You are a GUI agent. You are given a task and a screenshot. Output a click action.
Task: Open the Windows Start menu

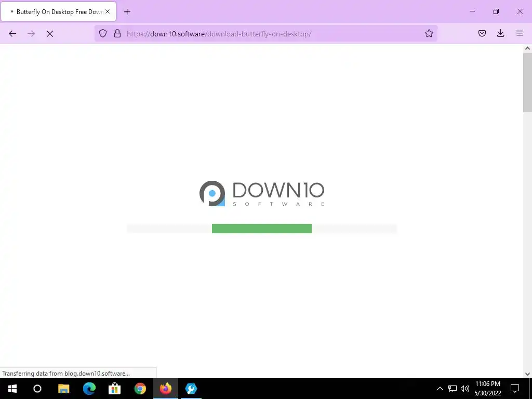click(x=12, y=389)
